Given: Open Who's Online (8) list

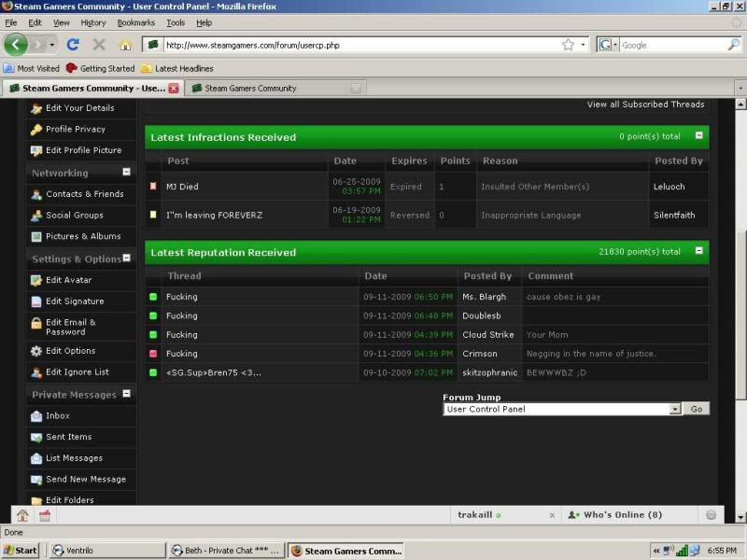Looking at the screenshot, I should [x=615, y=515].
